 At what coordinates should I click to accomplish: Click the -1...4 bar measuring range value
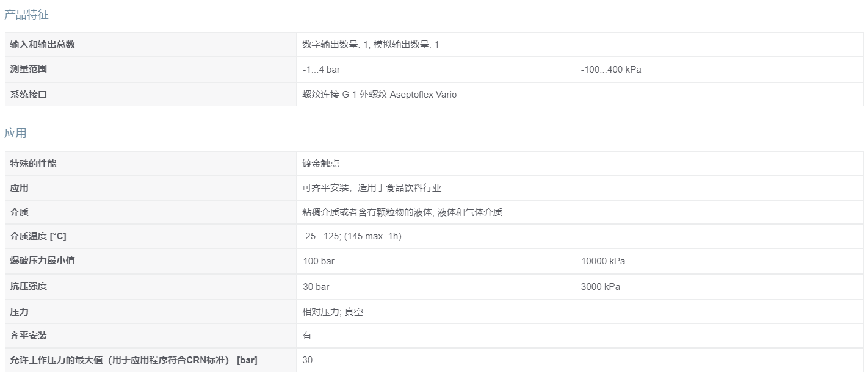(x=321, y=70)
